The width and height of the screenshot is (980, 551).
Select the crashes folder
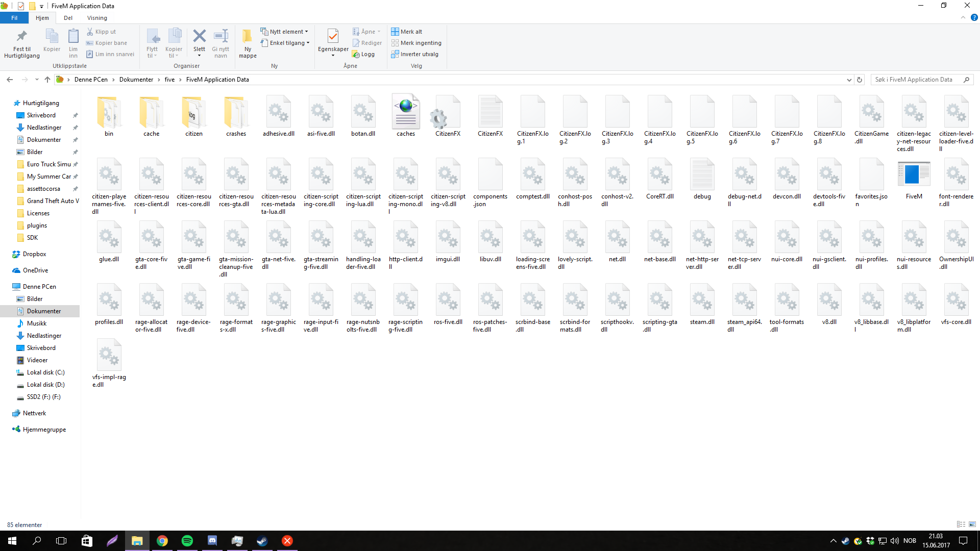(236, 116)
